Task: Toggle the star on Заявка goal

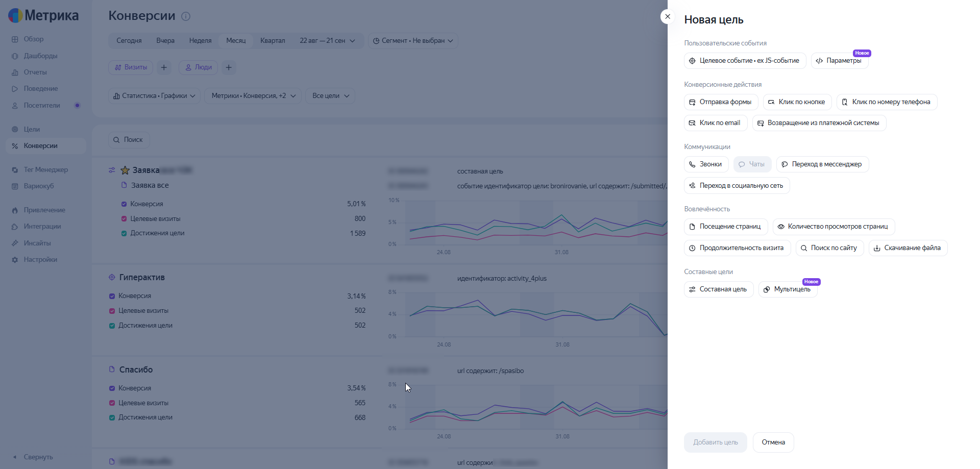Action: [125, 170]
